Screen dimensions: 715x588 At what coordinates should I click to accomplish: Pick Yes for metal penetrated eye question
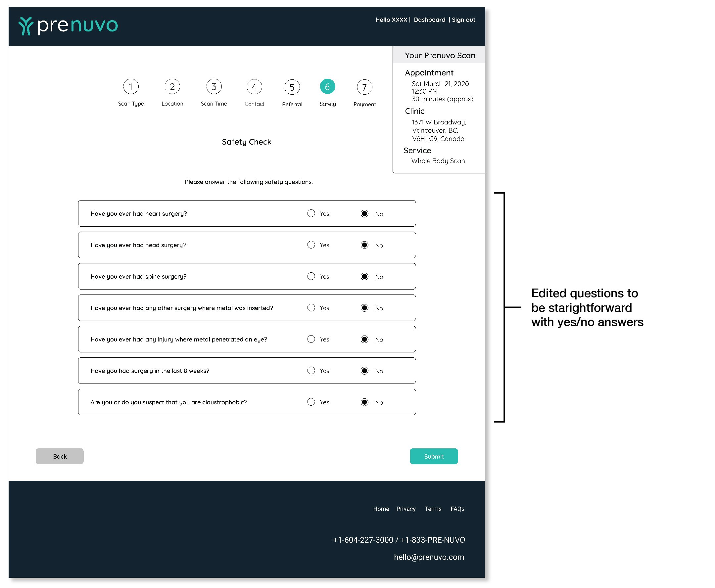[311, 339]
